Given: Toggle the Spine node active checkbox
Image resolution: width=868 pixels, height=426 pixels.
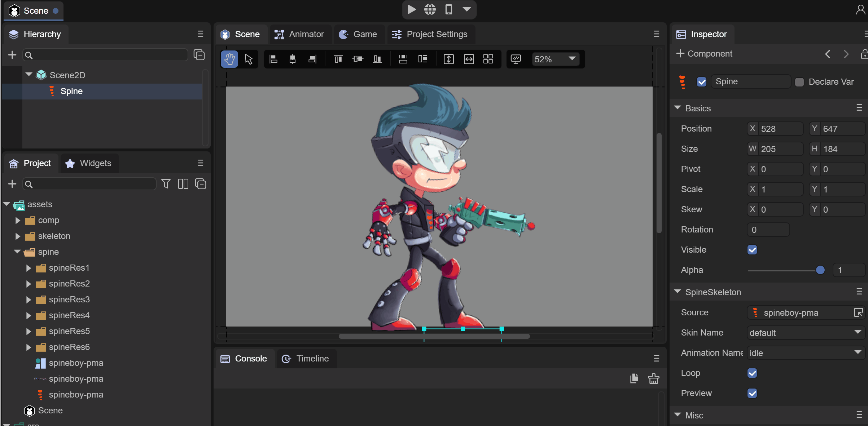Looking at the screenshot, I should pos(702,82).
